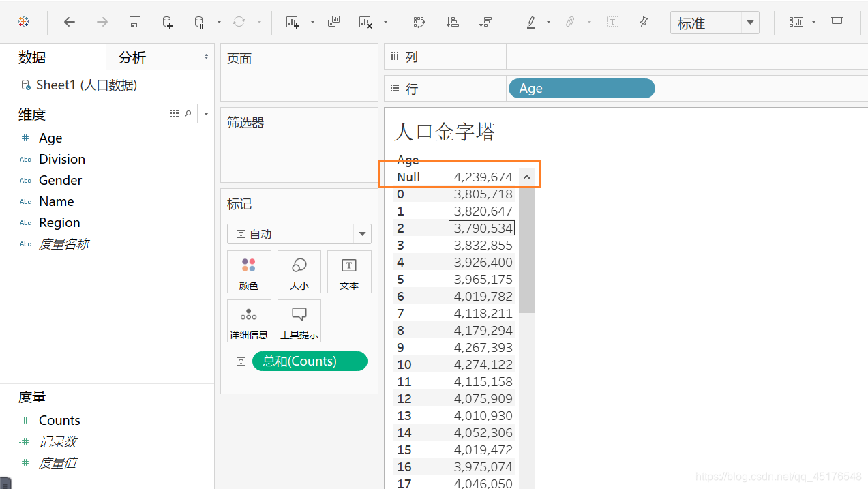Select the 总和(Counts) pill on marks card
The image size is (868, 489).
tap(310, 361)
